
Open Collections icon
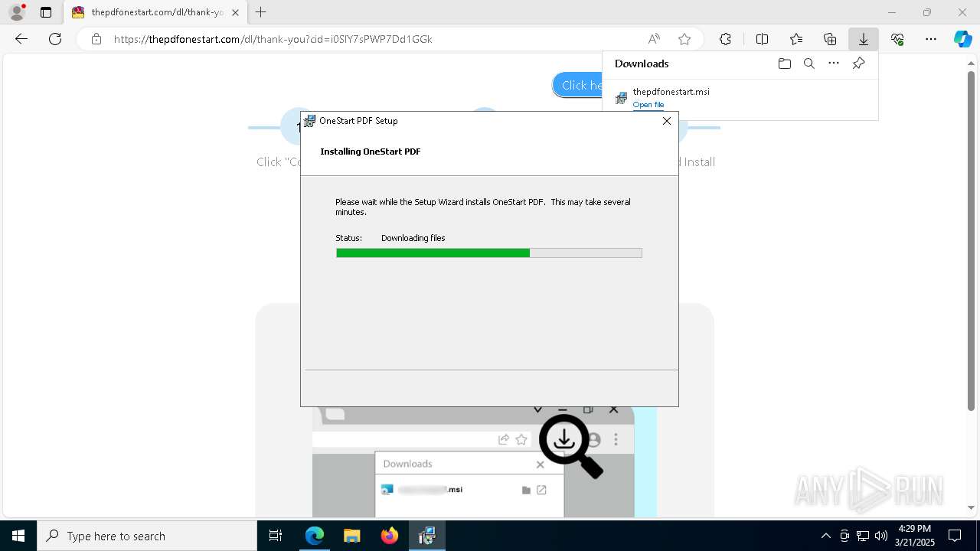coord(830,39)
